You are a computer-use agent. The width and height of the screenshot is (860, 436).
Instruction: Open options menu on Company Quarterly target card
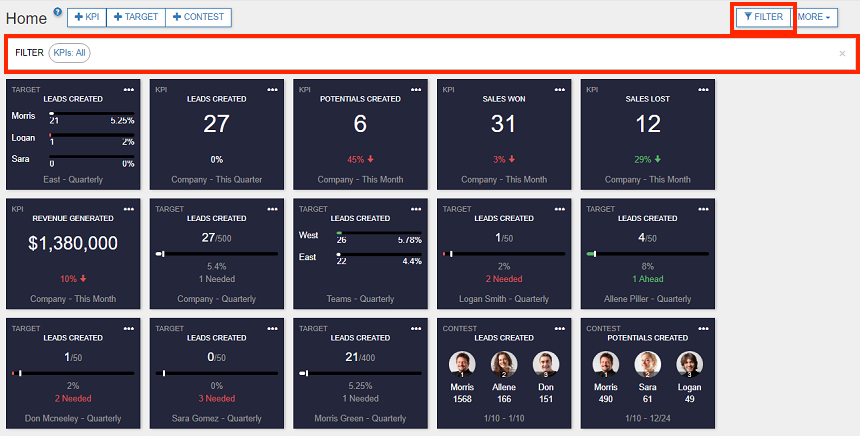272,209
